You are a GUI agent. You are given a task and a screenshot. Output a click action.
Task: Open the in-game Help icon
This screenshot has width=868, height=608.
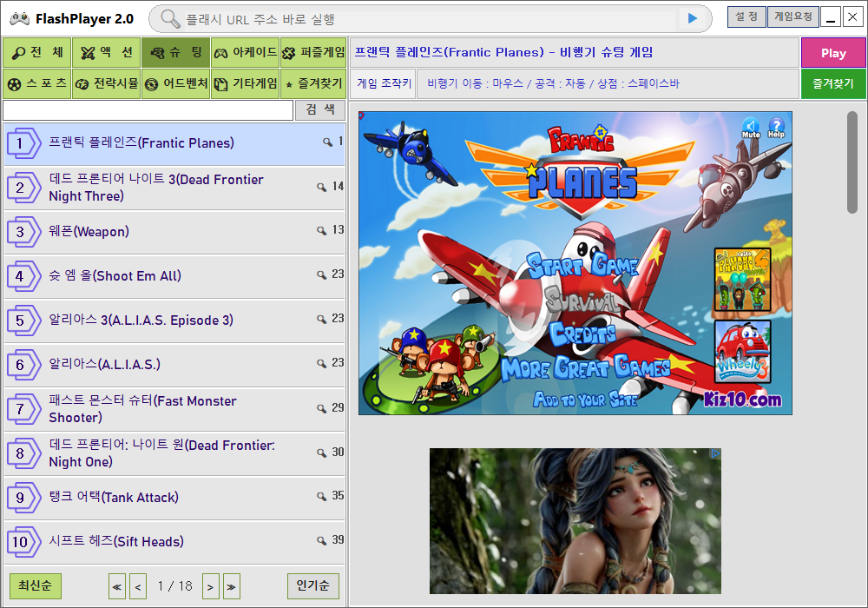(776, 128)
